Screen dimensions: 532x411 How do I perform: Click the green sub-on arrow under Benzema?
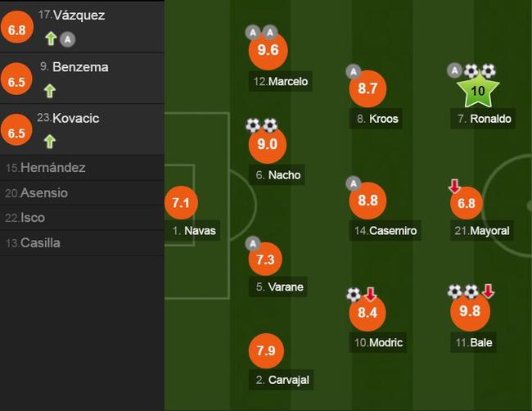(50, 91)
